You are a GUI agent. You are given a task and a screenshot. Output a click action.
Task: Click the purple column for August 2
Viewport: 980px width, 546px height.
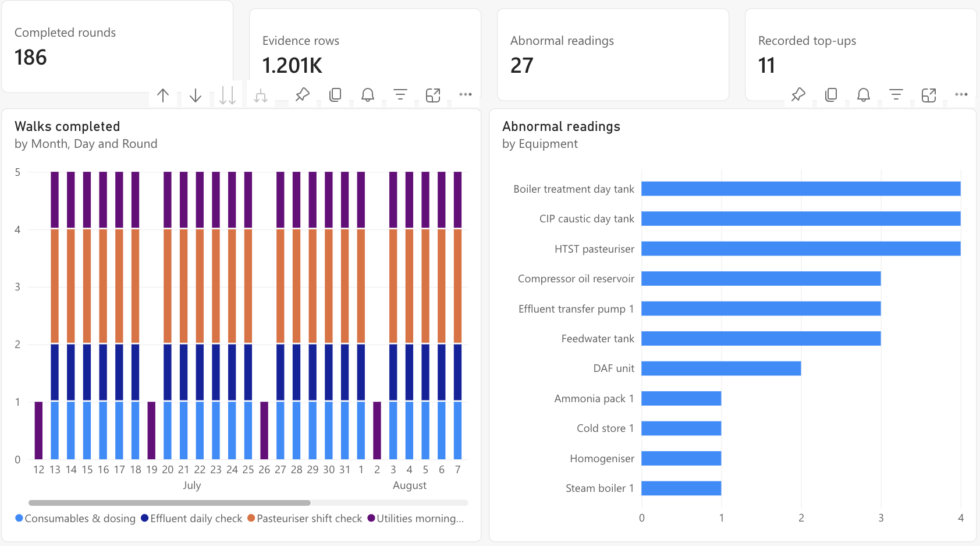377,430
